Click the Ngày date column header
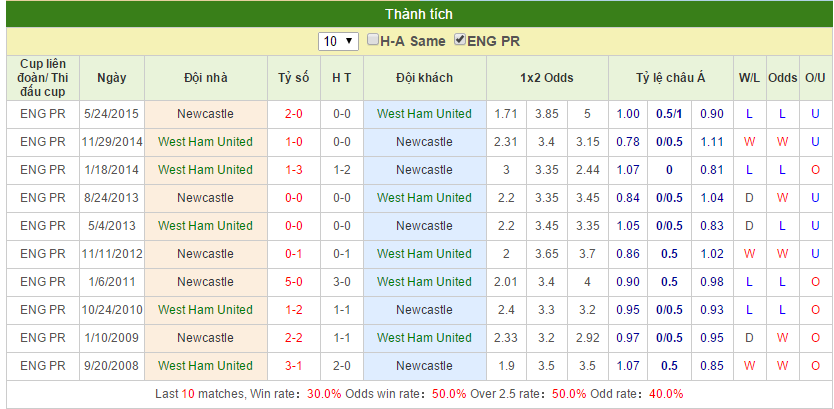Viewport: 834px width, 409px height. 111,78
